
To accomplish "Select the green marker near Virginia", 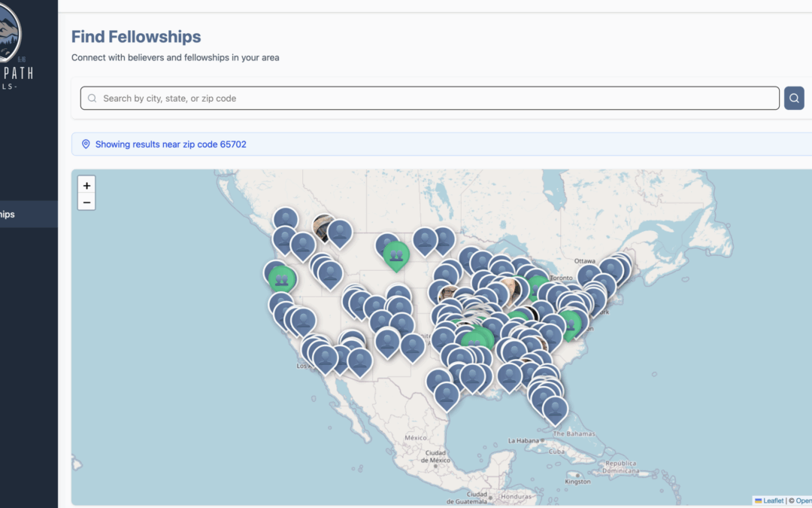I will 570,324.
